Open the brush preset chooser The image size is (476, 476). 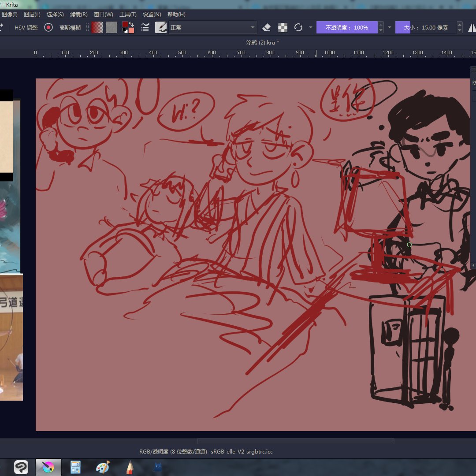(x=161, y=27)
